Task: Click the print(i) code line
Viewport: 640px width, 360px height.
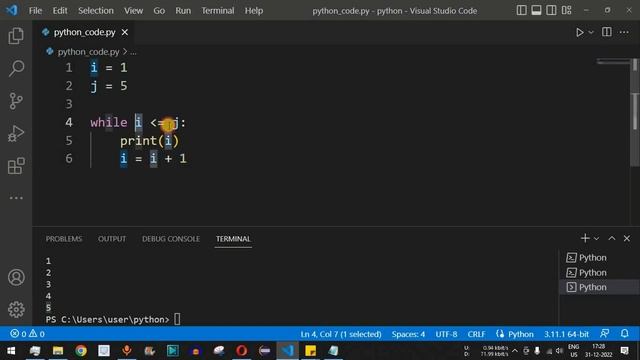Action: tap(149, 141)
